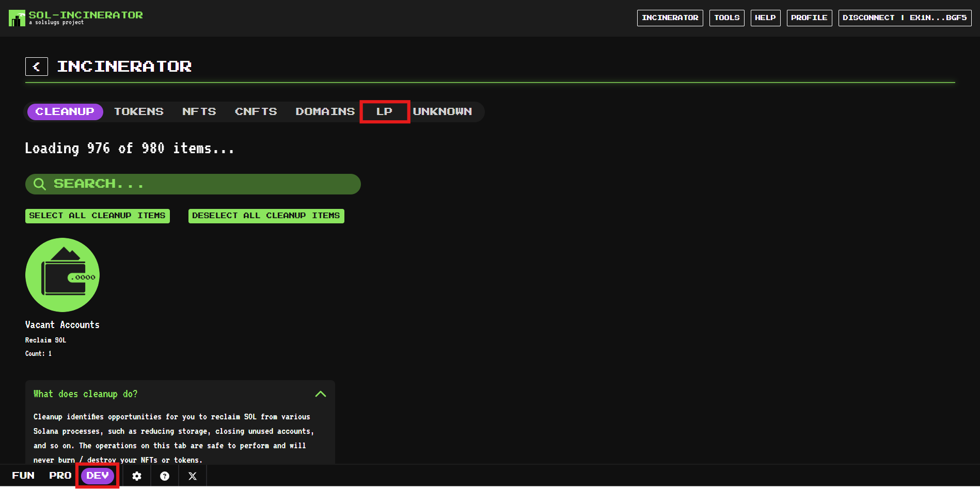980x489 pixels.
Task: Click the Sol-Incinerator logo icon
Action: point(17,18)
